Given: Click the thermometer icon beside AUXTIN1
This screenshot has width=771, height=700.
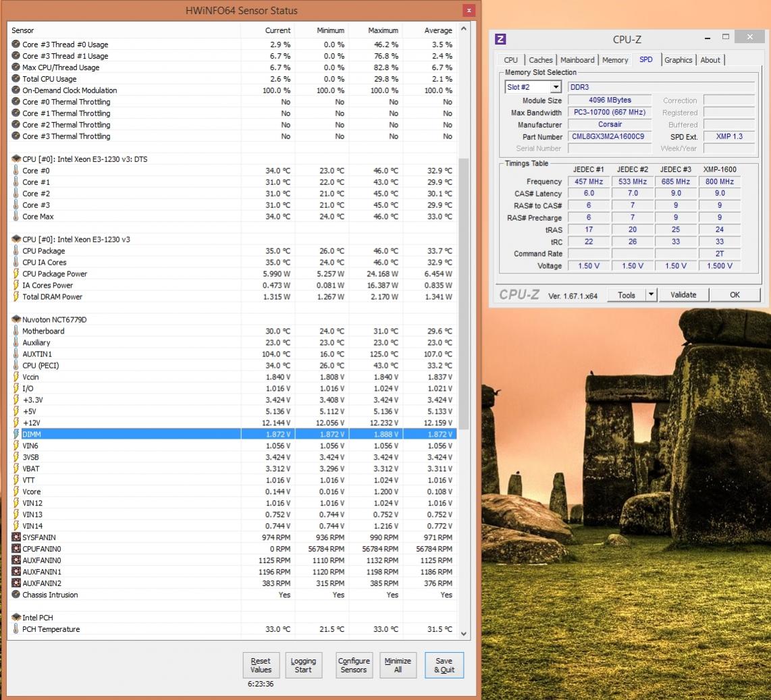Looking at the screenshot, I should tap(16, 354).
